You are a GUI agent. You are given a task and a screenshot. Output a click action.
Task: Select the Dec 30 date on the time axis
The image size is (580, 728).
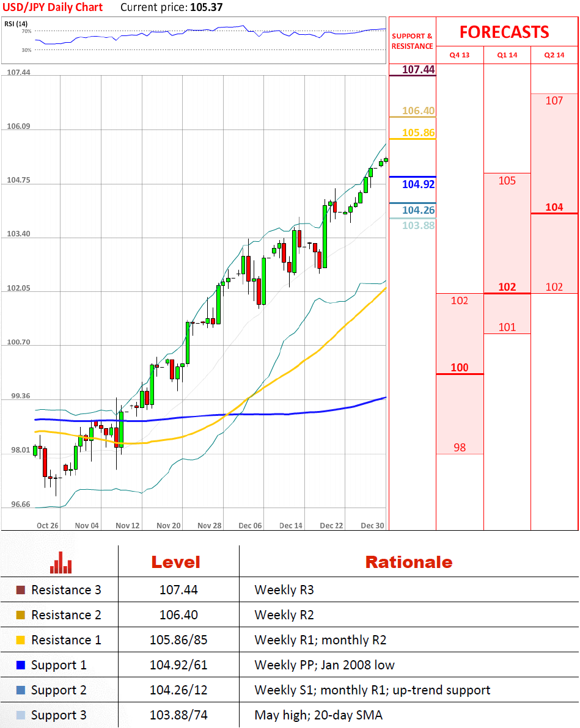tap(372, 526)
